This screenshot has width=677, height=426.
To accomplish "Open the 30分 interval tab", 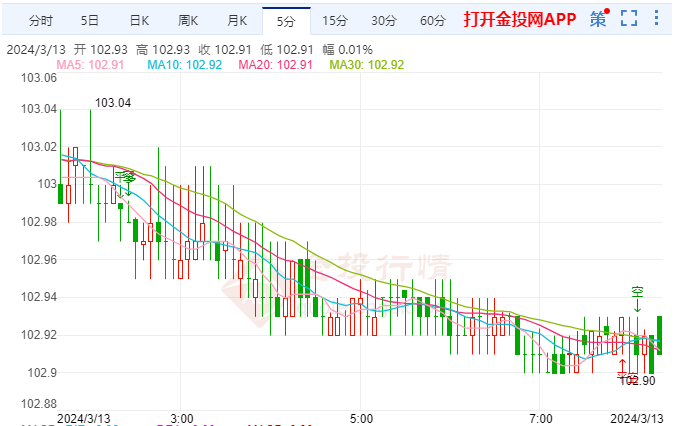I will (384, 20).
